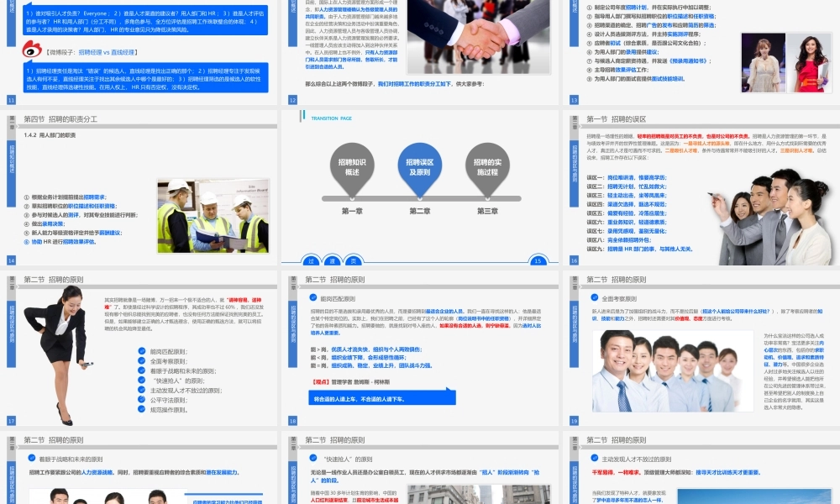Click the round 渡 badge on slide 15
Screen dimensions: 840x504
(332, 261)
